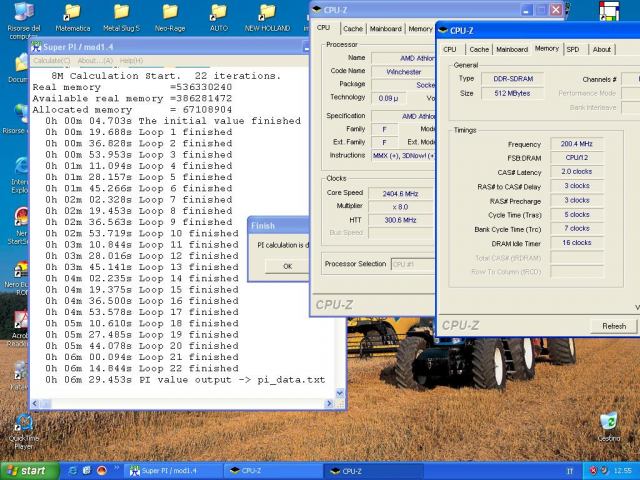Open Nero StartSmart desktop shortcut
The height and width of the screenshot is (480, 640).
(19, 226)
